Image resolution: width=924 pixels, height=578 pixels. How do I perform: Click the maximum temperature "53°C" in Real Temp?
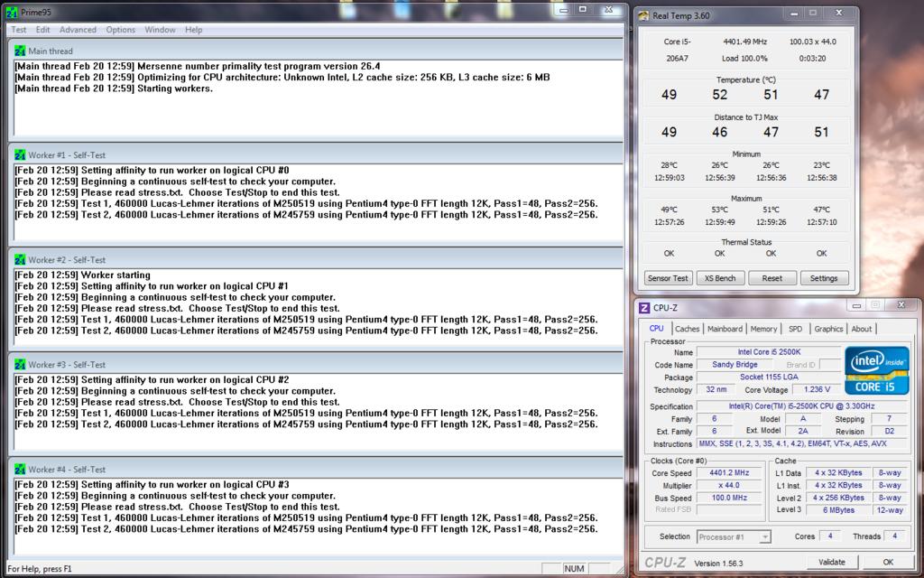click(719, 210)
